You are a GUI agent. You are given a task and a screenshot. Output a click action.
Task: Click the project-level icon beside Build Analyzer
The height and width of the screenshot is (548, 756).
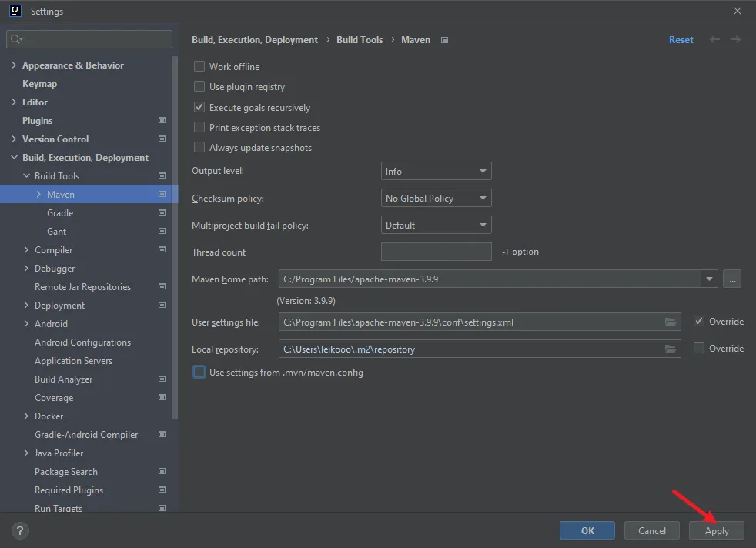pos(162,379)
